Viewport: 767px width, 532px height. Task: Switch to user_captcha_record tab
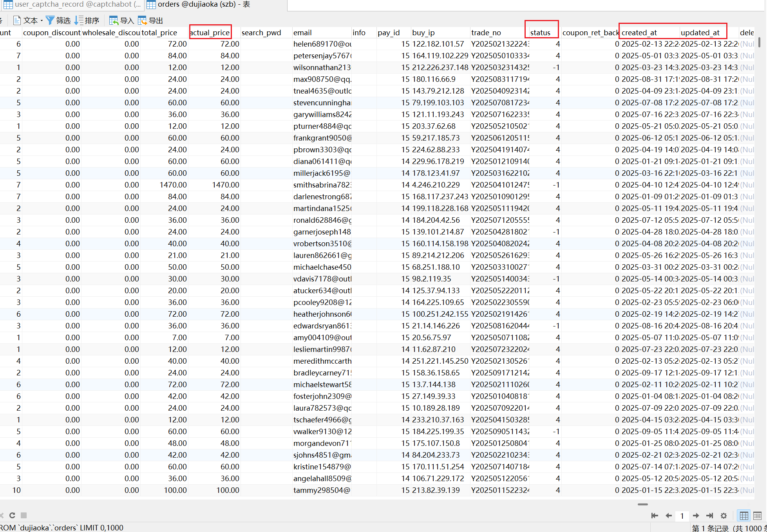click(x=72, y=4)
